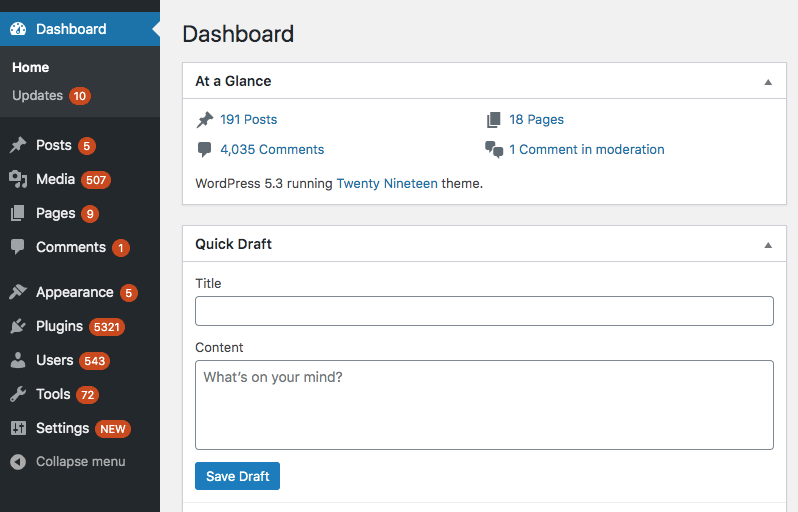Click the Users person icon
The image size is (798, 512).
coord(18,360)
